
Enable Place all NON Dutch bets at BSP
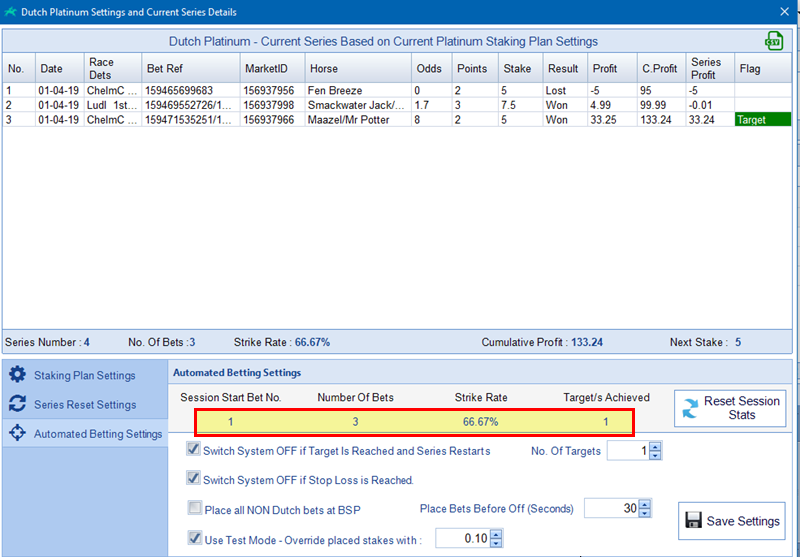[x=194, y=508]
